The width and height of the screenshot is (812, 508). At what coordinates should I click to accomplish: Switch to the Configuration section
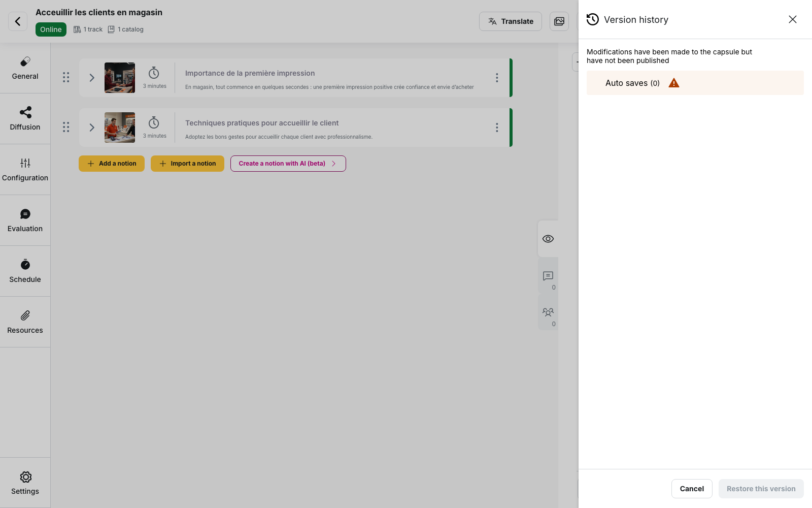pos(25,170)
